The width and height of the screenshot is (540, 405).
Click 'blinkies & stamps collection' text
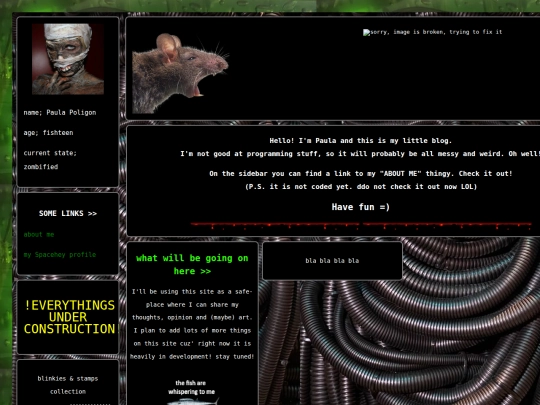click(68, 385)
